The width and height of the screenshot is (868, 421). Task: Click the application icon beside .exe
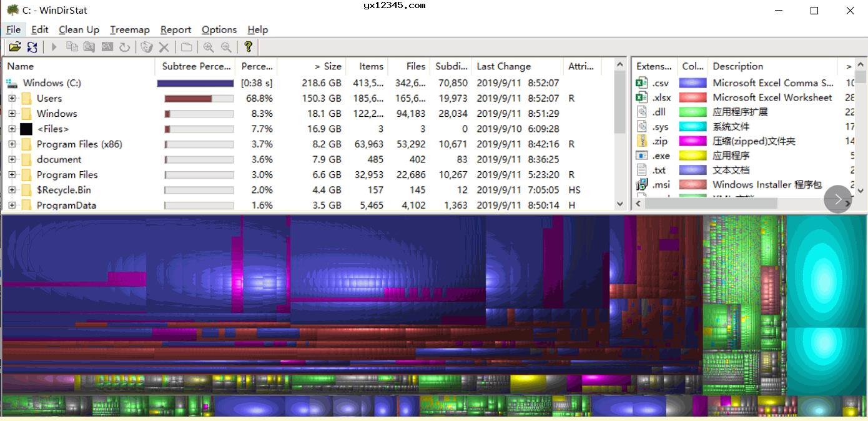point(641,156)
